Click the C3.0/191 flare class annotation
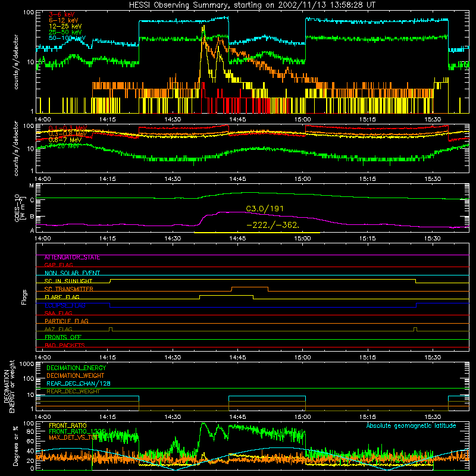 coord(264,209)
